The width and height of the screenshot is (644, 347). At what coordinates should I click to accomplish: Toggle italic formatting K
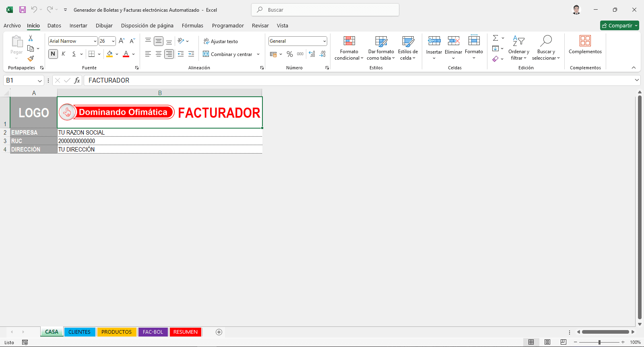point(63,54)
